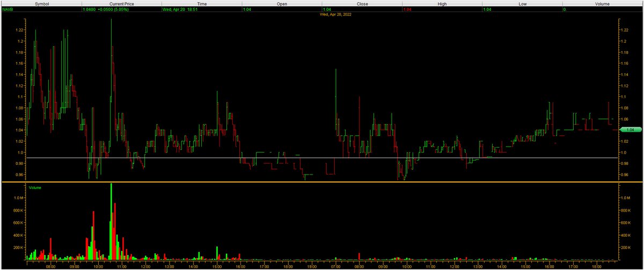
Task: Click the Close column header
Action: [x=362, y=3]
